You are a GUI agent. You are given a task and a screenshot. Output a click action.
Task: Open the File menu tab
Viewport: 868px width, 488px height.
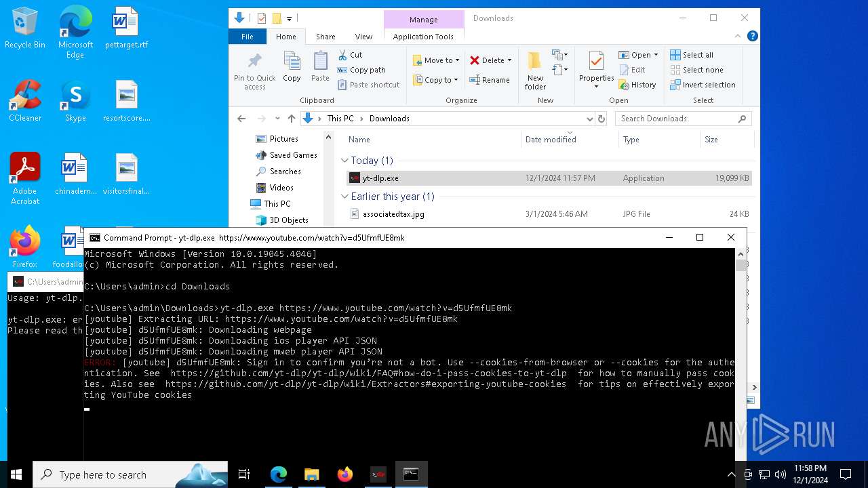[248, 37]
